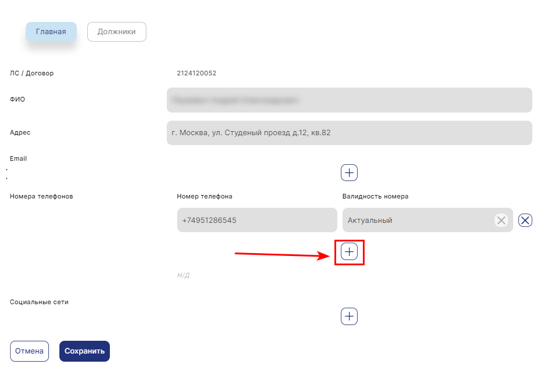Cancel editing with Отмена

pos(29,351)
